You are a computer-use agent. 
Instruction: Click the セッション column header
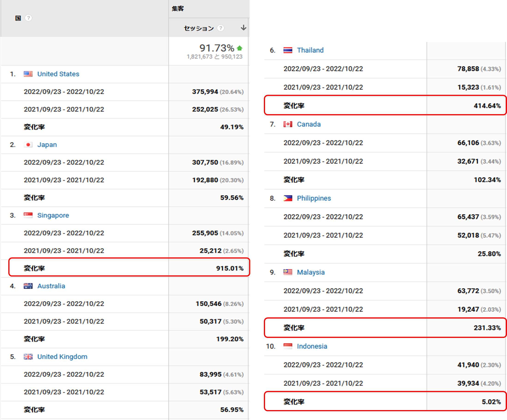(x=199, y=28)
